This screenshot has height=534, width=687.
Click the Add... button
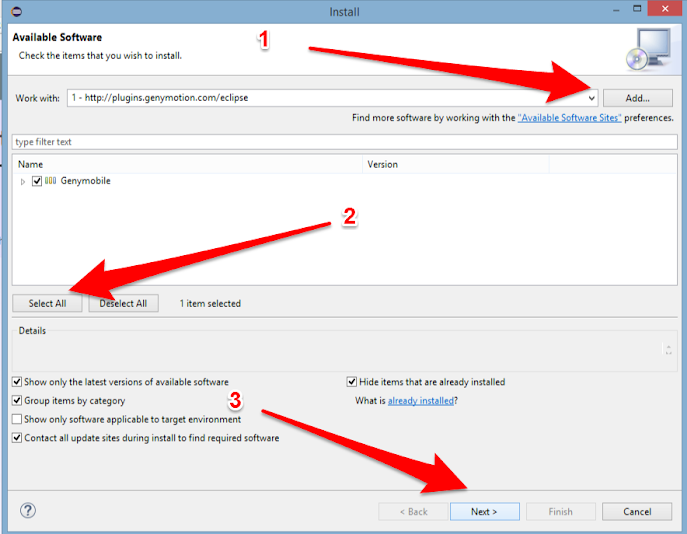tap(637, 98)
